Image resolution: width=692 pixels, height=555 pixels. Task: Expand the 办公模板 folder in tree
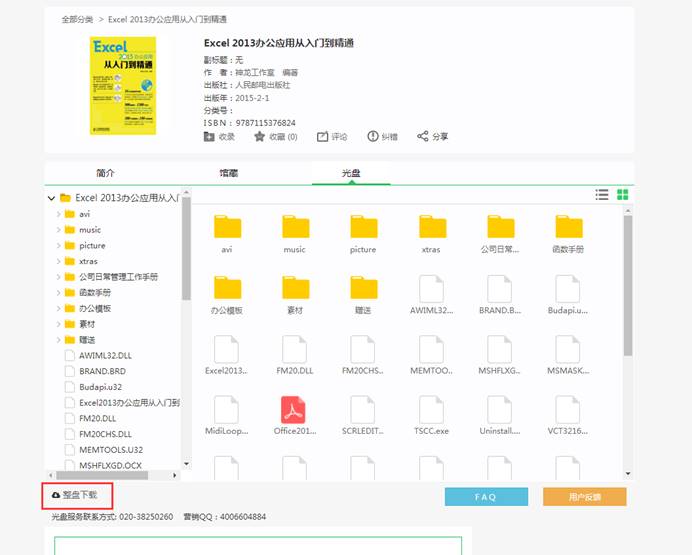click(59, 308)
